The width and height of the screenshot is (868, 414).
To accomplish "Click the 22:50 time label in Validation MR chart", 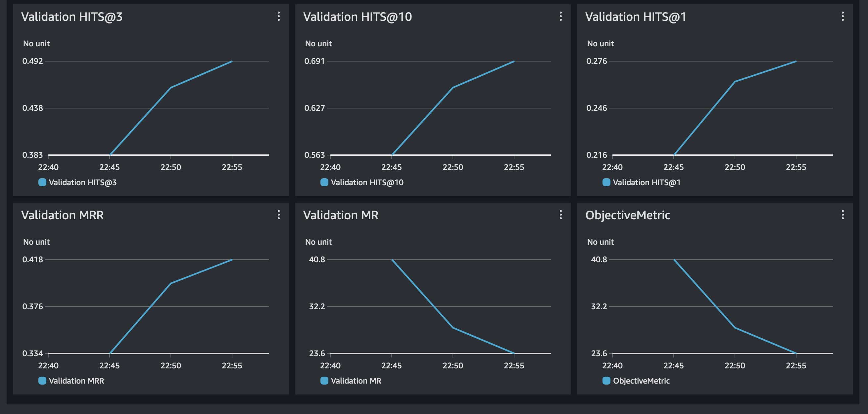I will 453,366.
